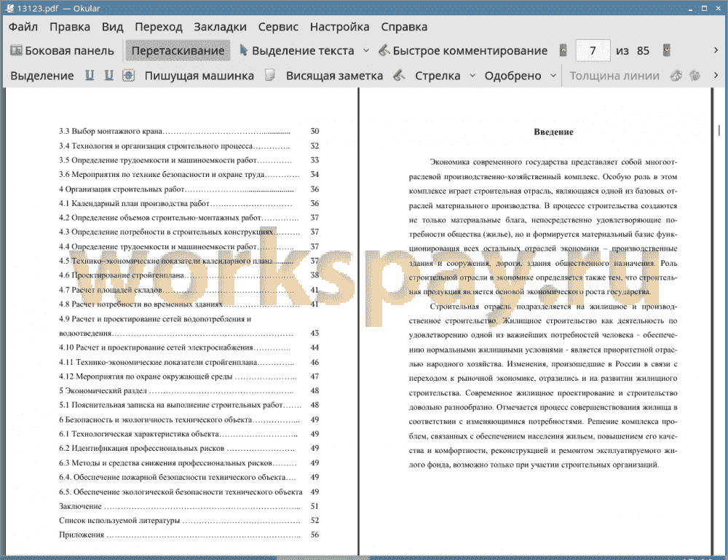Select the second underline annotation icon
The height and width of the screenshot is (560, 728).
tap(108, 75)
